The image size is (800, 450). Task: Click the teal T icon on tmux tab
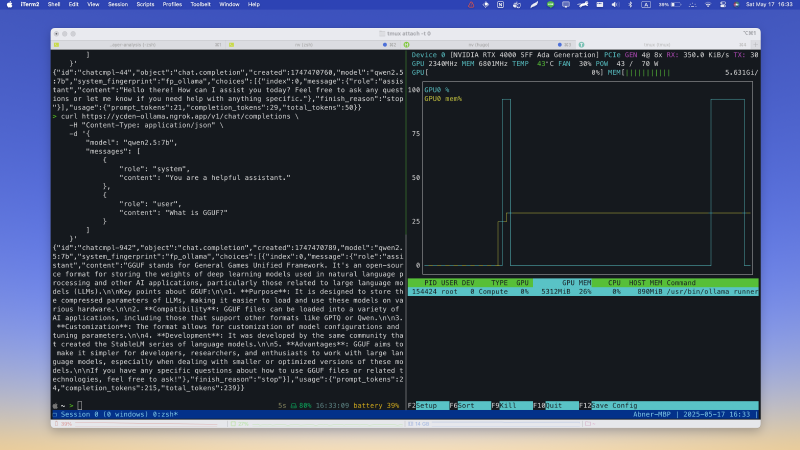coord(581,45)
